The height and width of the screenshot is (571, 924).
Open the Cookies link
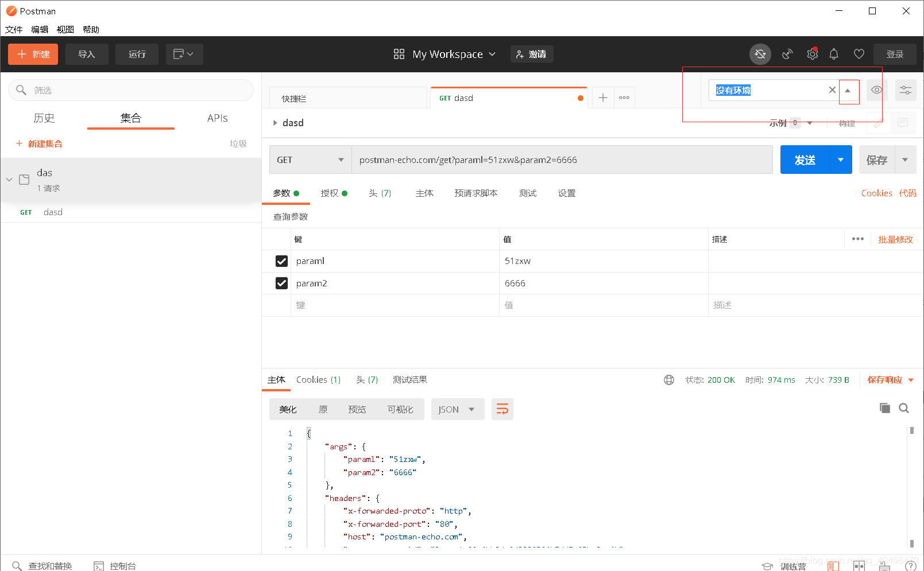coord(876,193)
